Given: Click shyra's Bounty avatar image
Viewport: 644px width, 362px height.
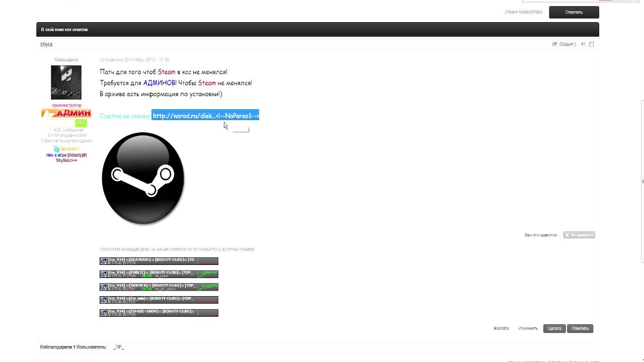Looking at the screenshot, I should (x=66, y=82).
